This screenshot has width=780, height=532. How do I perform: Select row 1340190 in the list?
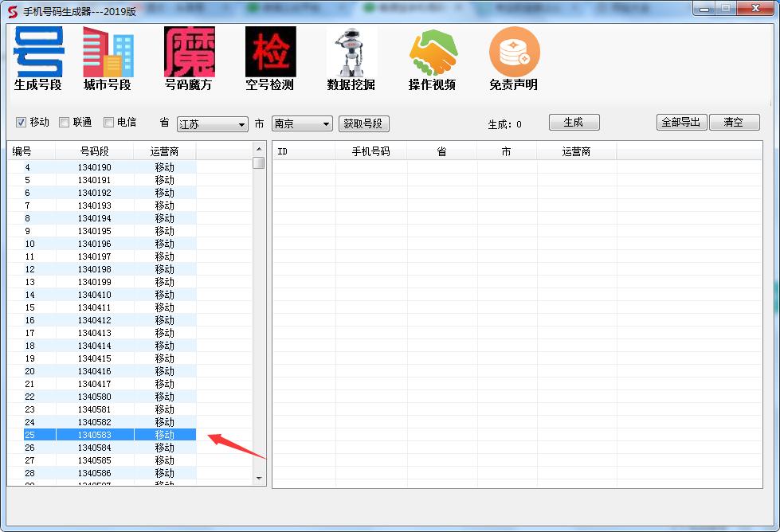[102, 167]
